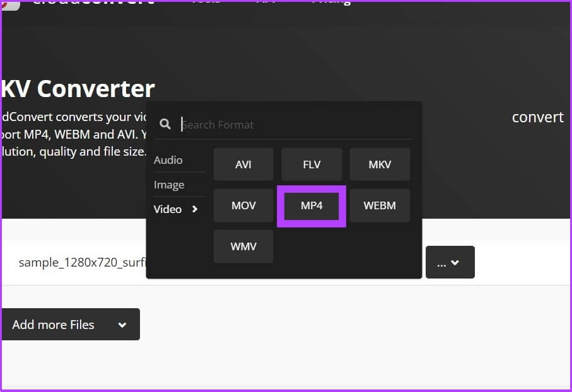Select the AVI format
This screenshot has width=572, height=392.
pyautogui.click(x=243, y=164)
